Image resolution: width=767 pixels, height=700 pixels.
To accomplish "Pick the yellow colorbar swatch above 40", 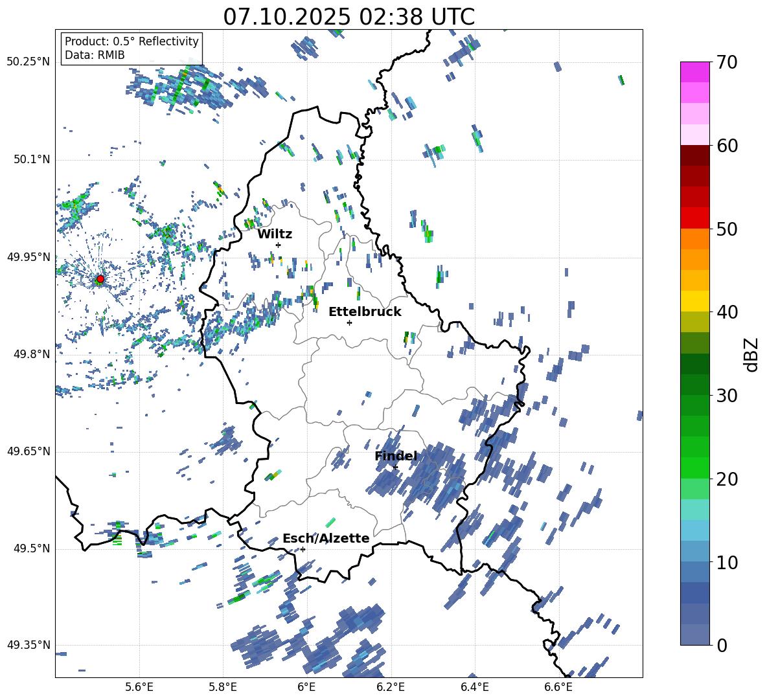I will point(695,300).
